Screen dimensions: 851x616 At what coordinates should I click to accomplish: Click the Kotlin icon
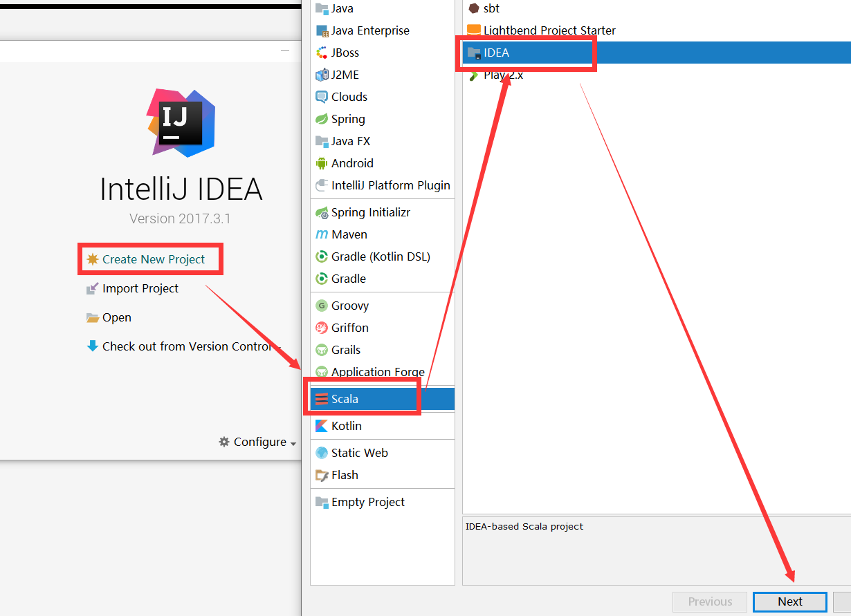click(322, 426)
